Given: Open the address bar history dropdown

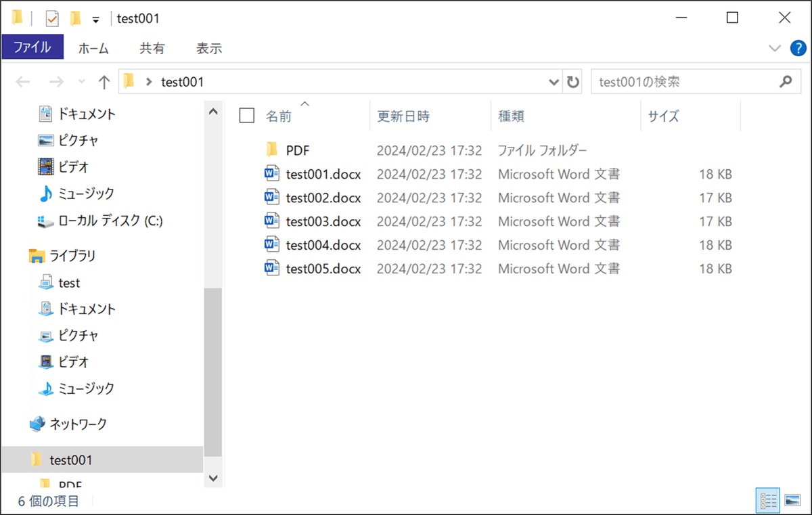Looking at the screenshot, I should click(x=554, y=82).
